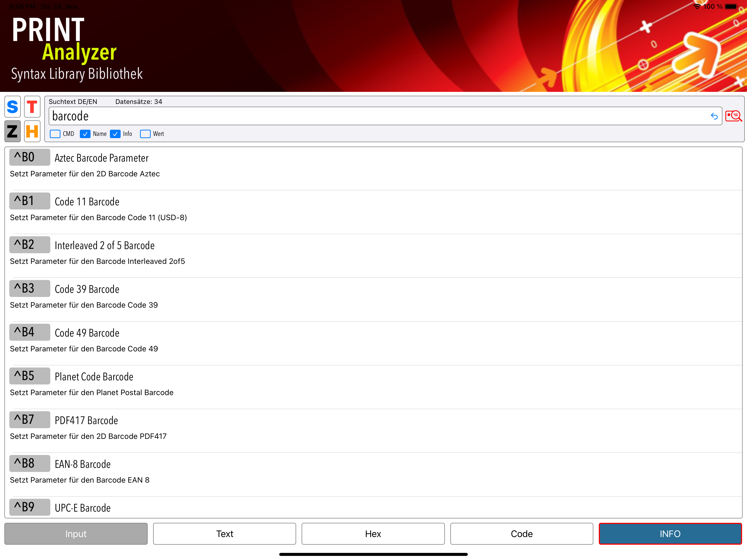This screenshot has height=560, width=747.
Task: Switch to the Text tab
Action: (224, 534)
